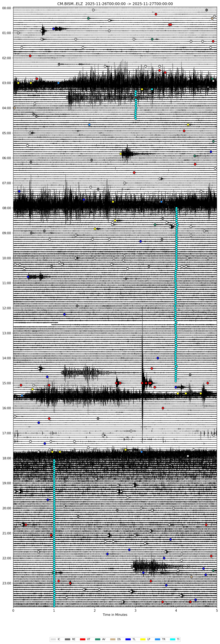Click the 18:00 label on the time axis
The height and width of the screenshot is (644, 220).
[7, 458]
